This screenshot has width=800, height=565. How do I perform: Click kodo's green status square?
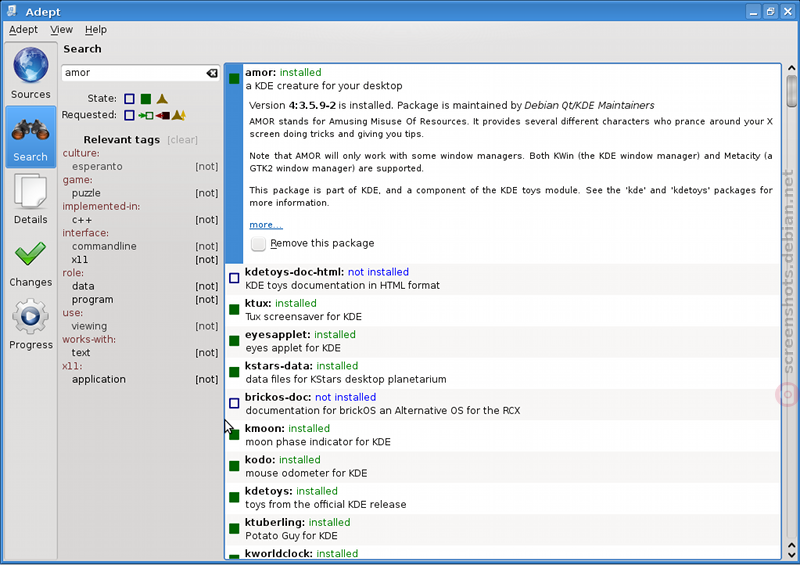pos(234,465)
